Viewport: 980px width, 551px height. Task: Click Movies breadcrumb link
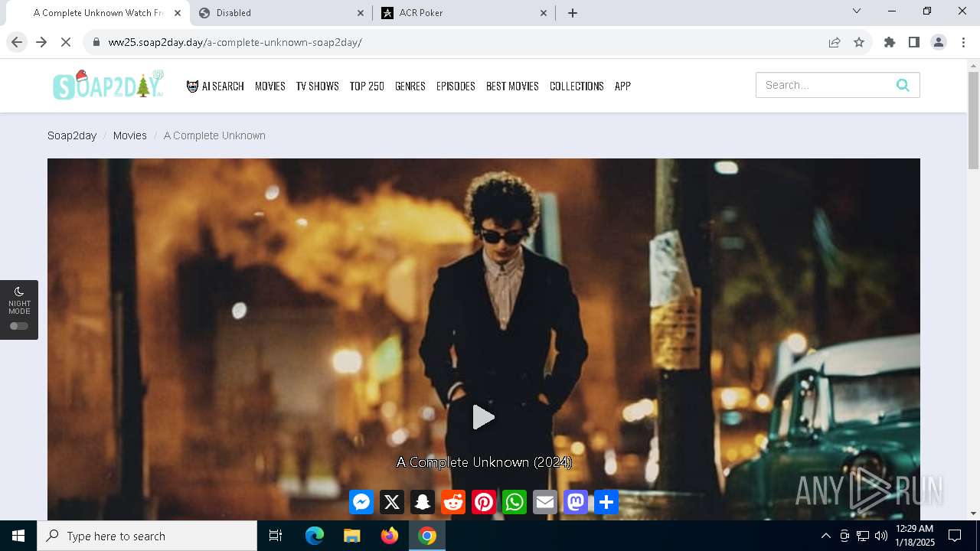click(x=130, y=135)
